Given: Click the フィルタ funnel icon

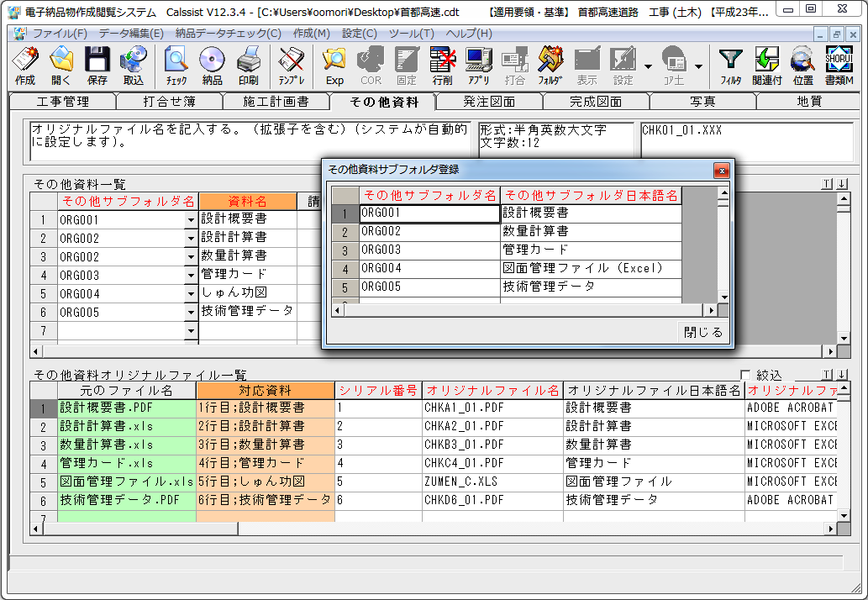Looking at the screenshot, I should coord(731,66).
